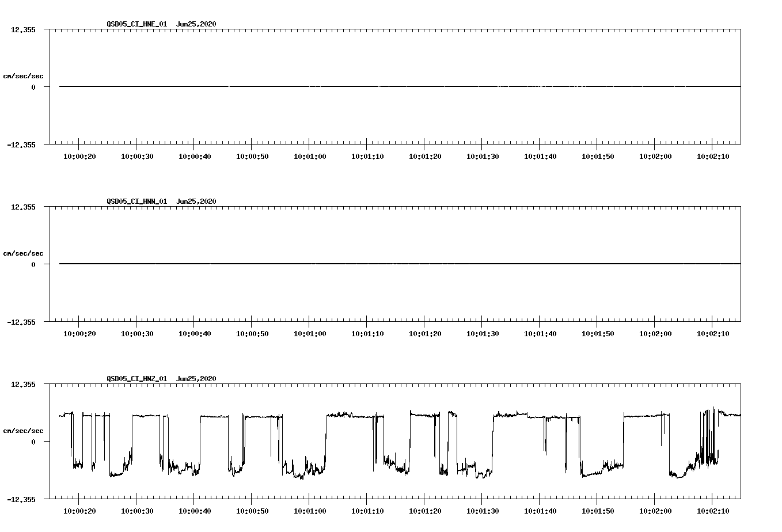Click the 0 label on the HNZ axis
782x532 pixels.
(x=33, y=442)
